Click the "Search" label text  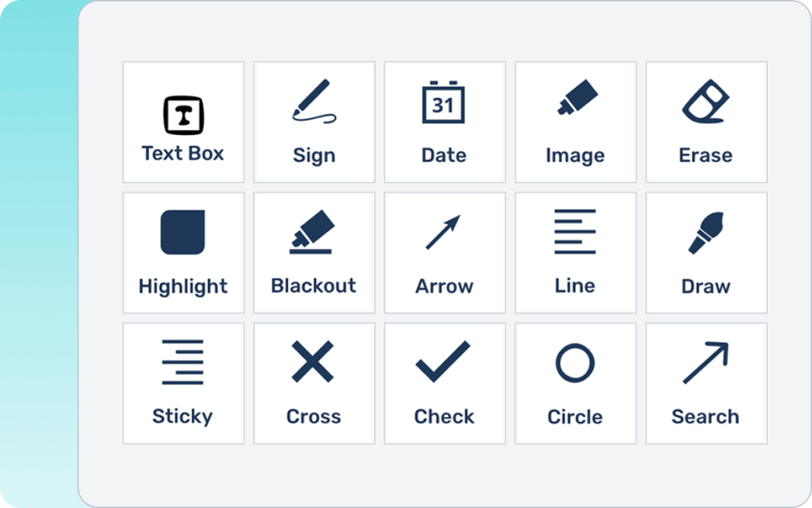[x=705, y=416]
